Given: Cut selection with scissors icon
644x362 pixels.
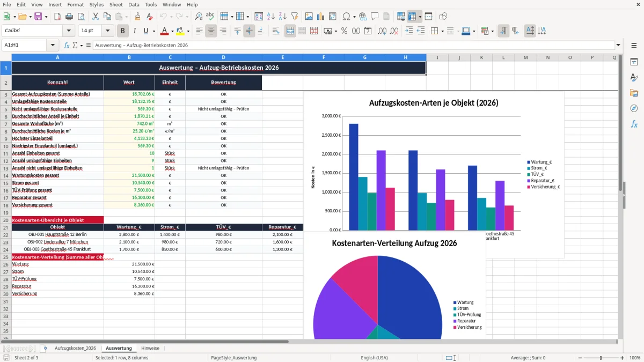Looking at the screenshot, I should point(94,17).
